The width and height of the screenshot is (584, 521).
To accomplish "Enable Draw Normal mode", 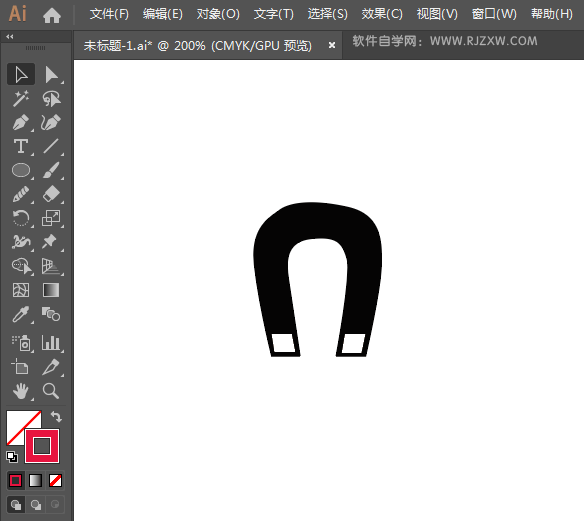I will coord(16,505).
